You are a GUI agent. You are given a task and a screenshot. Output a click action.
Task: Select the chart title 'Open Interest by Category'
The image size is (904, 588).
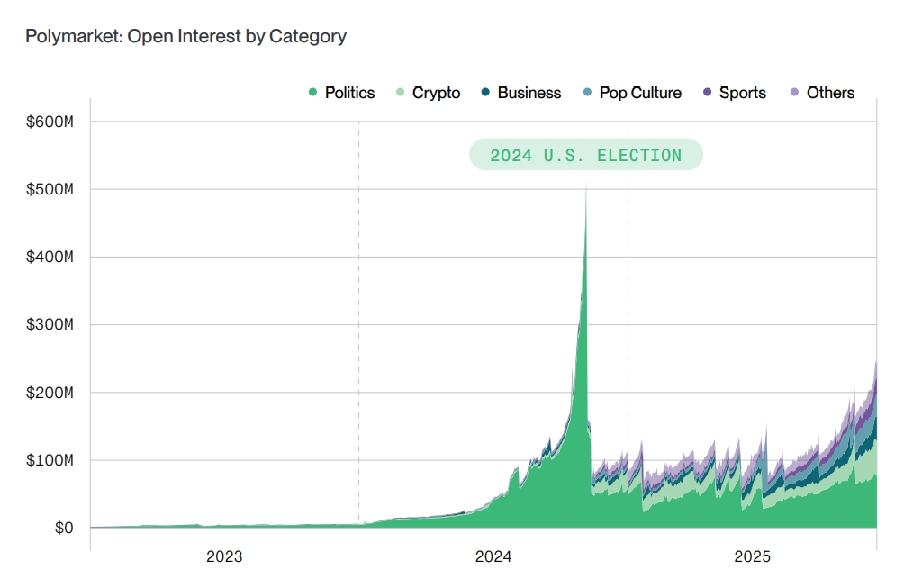pyautogui.click(x=185, y=37)
